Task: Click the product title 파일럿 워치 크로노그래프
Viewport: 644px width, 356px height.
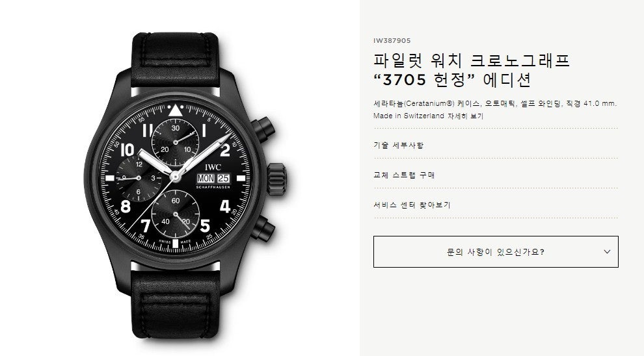Action: (x=472, y=60)
